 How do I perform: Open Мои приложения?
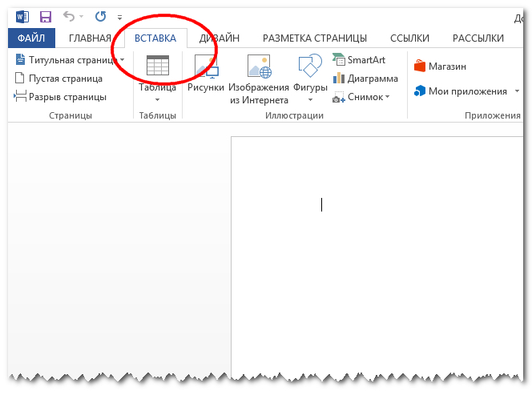pyautogui.click(x=468, y=91)
